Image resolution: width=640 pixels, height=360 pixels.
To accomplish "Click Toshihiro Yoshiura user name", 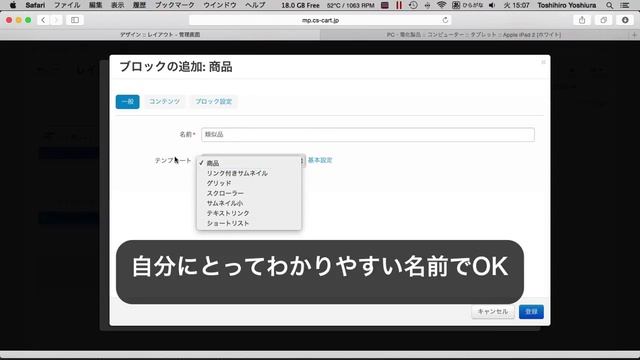I will point(567,5).
